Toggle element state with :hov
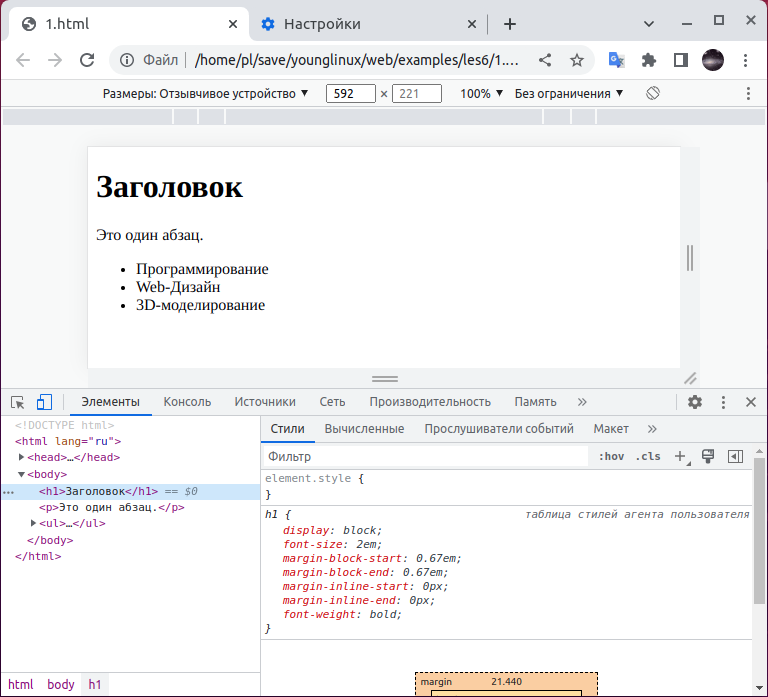Screen dimensions: 768x697 click(x=611, y=457)
